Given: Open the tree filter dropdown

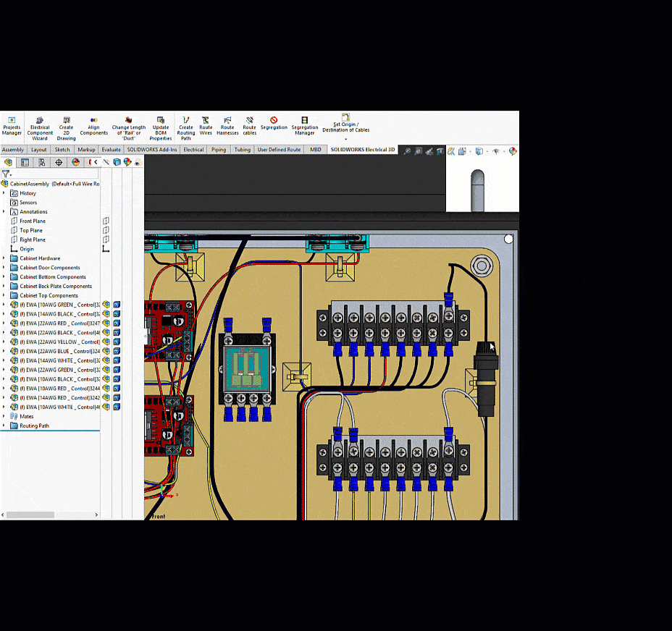Looking at the screenshot, I should [x=11, y=175].
